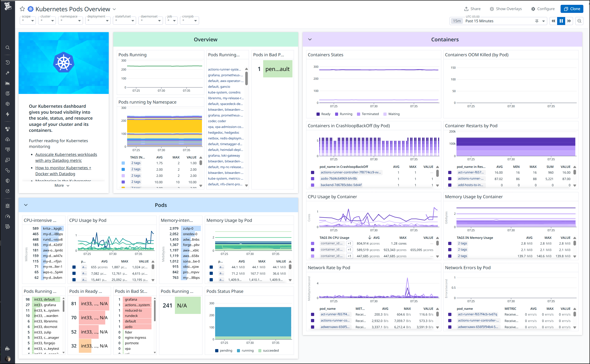Click pen...ault cell in Pods in Bad Phase
Screen dimensions: 590x364
tap(278, 69)
